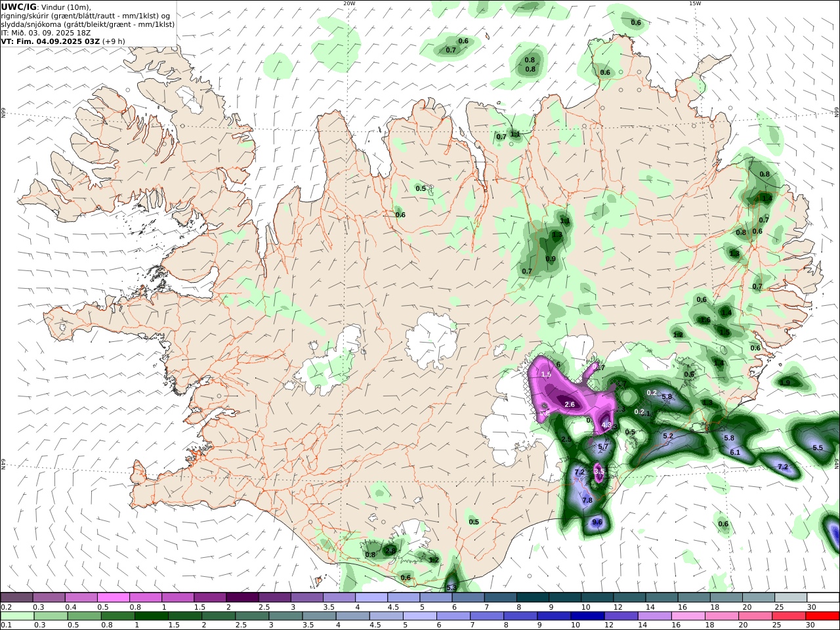The height and width of the screenshot is (630, 840).
Task: Choose the royal blue 8 swatch in lower legend row
Action: pos(520,616)
